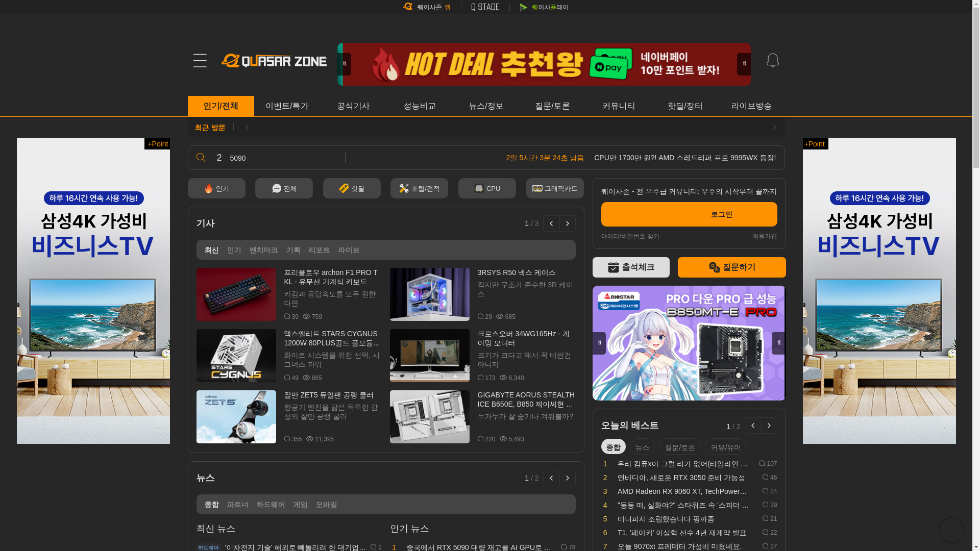
Task: Open the 질문/토론 menu
Action: pyautogui.click(x=552, y=106)
